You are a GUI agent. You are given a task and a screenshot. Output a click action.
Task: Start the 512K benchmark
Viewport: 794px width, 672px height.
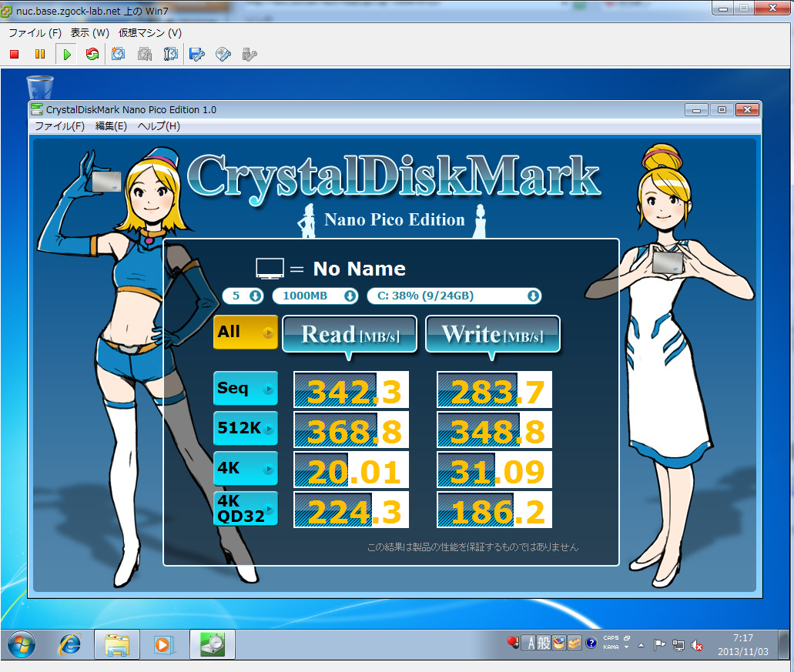click(x=246, y=428)
